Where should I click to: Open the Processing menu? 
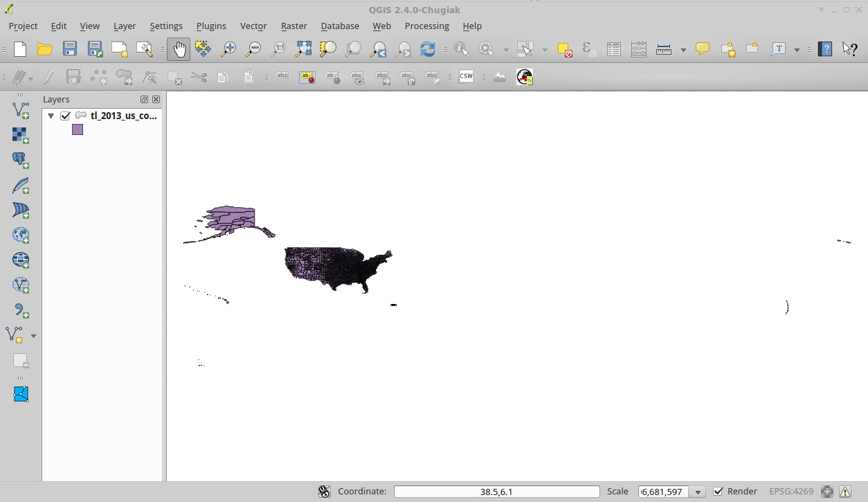click(x=426, y=26)
